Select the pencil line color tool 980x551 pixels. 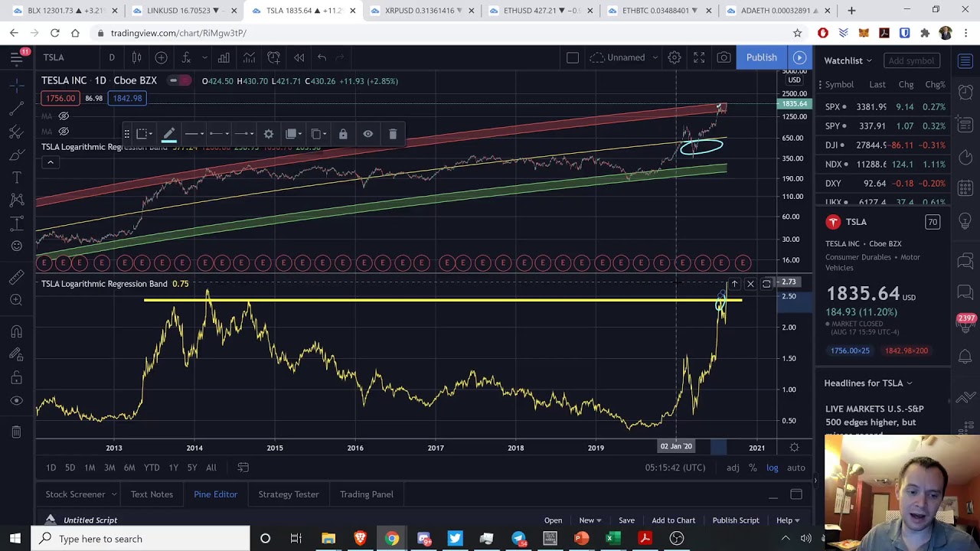(169, 134)
